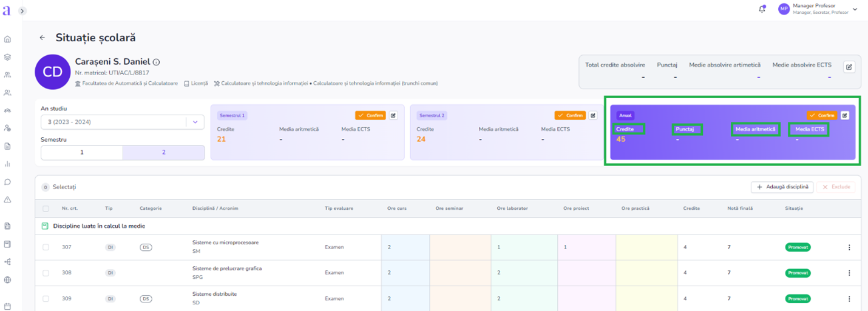Expand the sidebar with the chevron toggle
Image resolution: width=868 pixels, height=311 pixels.
point(22,11)
